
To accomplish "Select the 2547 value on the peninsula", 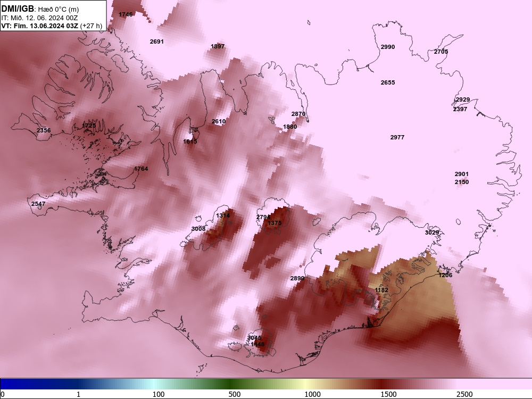I will tap(38, 204).
